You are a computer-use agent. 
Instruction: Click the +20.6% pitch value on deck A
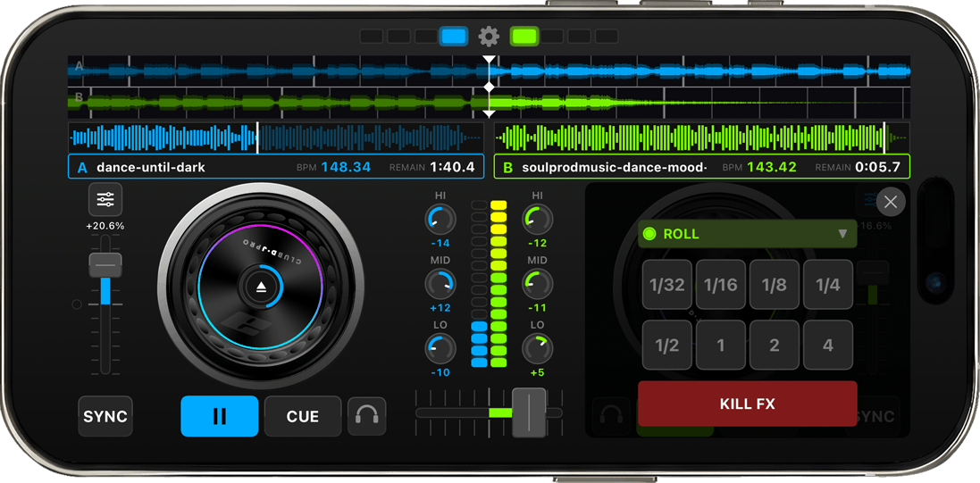pyautogui.click(x=105, y=226)
